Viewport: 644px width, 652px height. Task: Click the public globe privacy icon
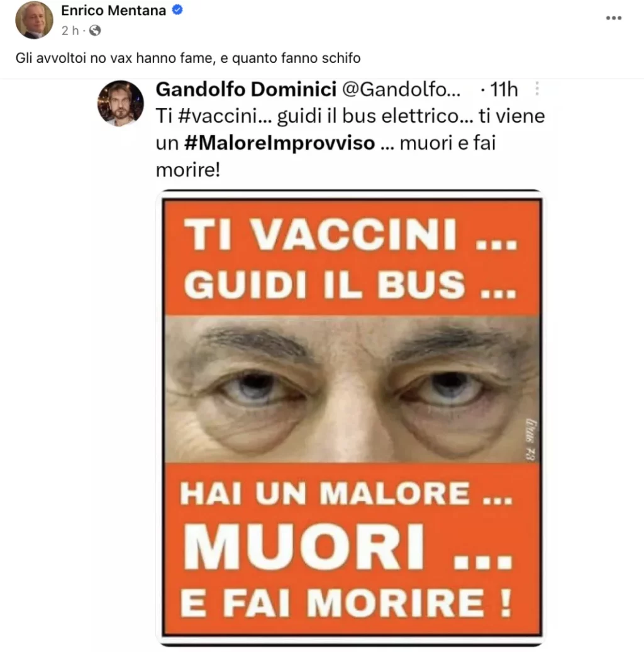(x=95, y=30)
